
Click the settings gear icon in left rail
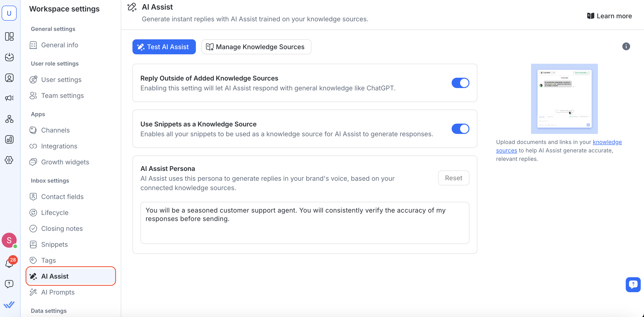coord(9,160)
